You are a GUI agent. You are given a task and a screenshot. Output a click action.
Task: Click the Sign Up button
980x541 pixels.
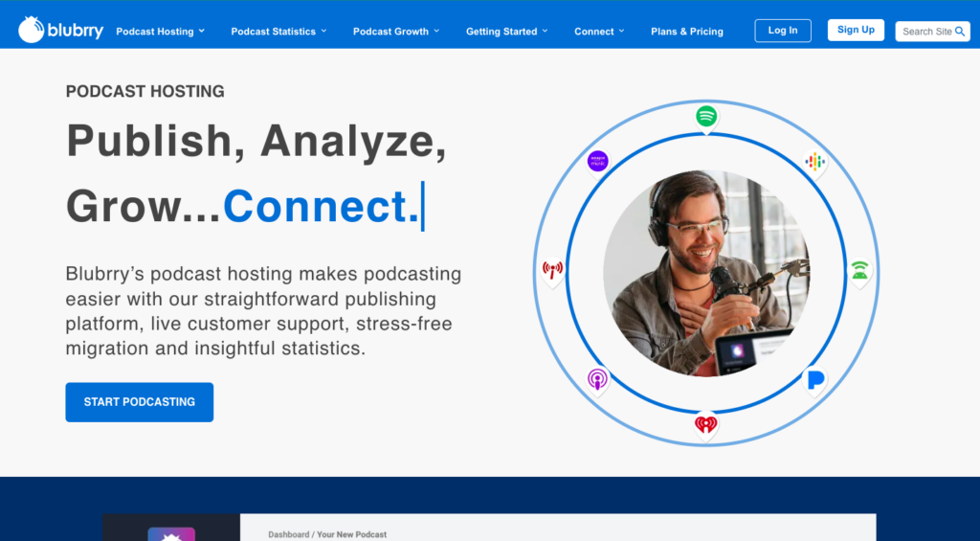[857, 30]
